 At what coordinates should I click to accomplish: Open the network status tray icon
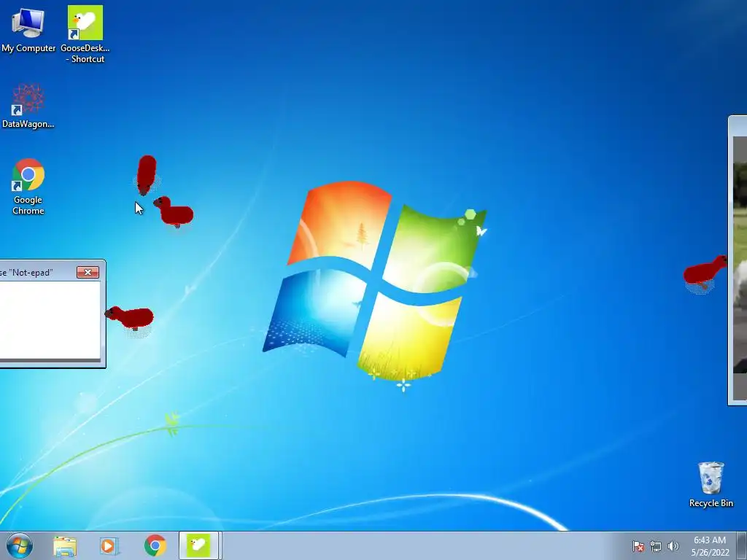[656, 546]
